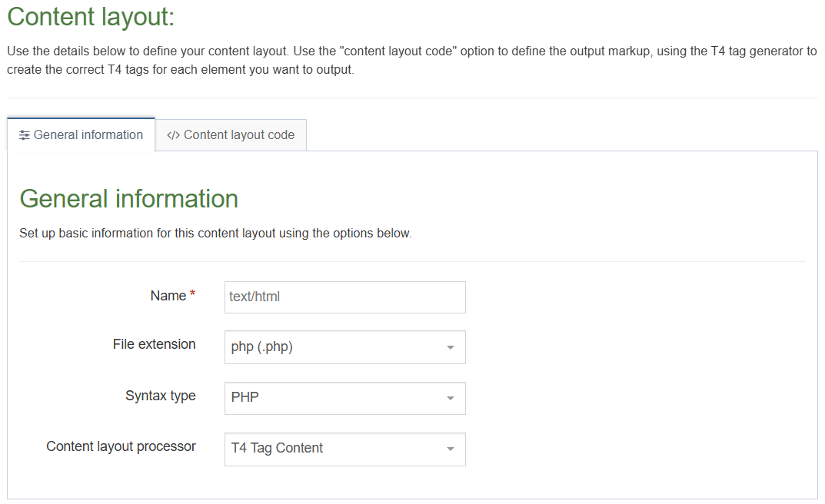
Task: Open the Syntax type dropdown
Action: 344,398
